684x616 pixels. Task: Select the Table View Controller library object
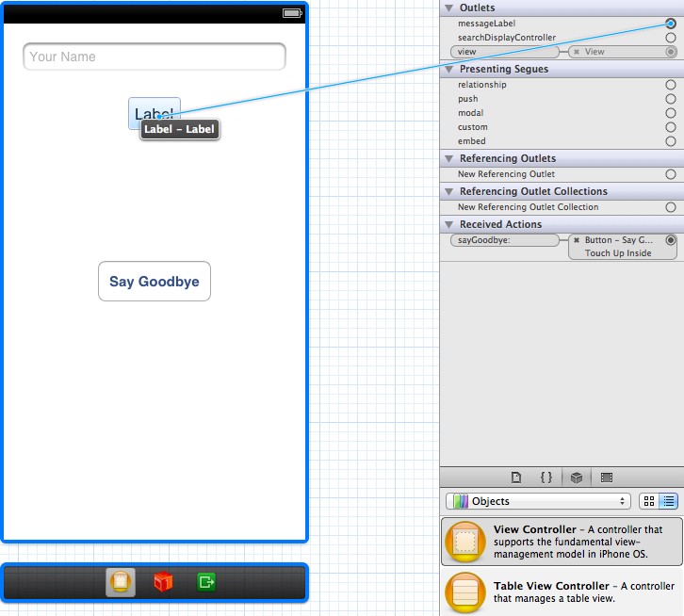[562, 592]
